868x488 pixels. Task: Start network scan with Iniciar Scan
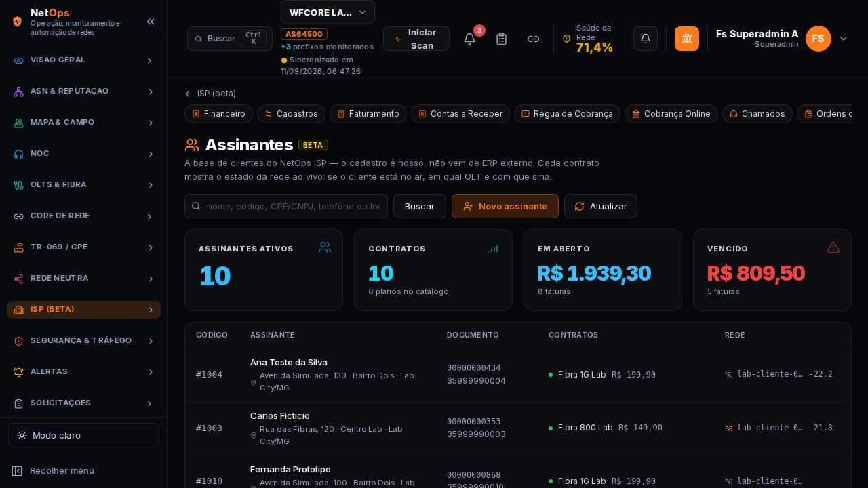coord(416,39)
